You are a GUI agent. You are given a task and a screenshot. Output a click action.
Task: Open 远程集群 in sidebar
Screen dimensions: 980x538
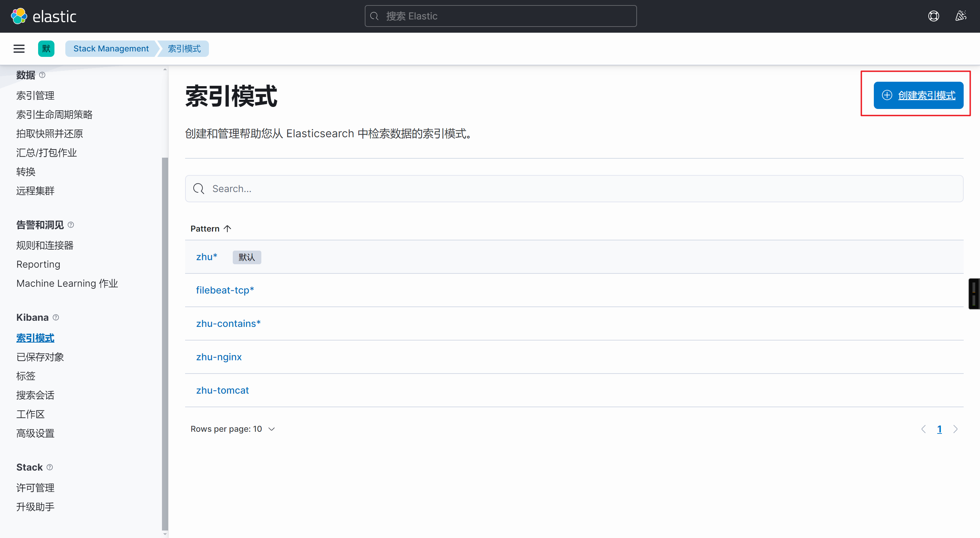click(35, 190)
